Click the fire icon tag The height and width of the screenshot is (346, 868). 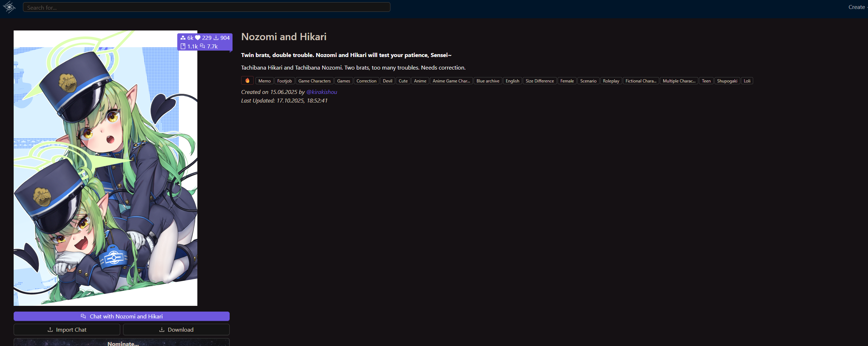click(247, 81)
